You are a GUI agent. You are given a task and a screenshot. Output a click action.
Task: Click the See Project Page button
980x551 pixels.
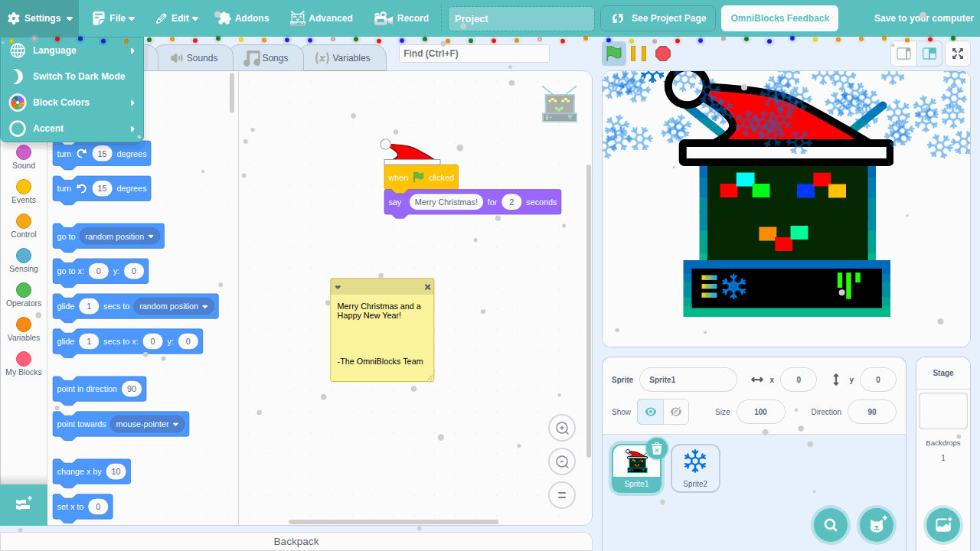pos(658,18)
